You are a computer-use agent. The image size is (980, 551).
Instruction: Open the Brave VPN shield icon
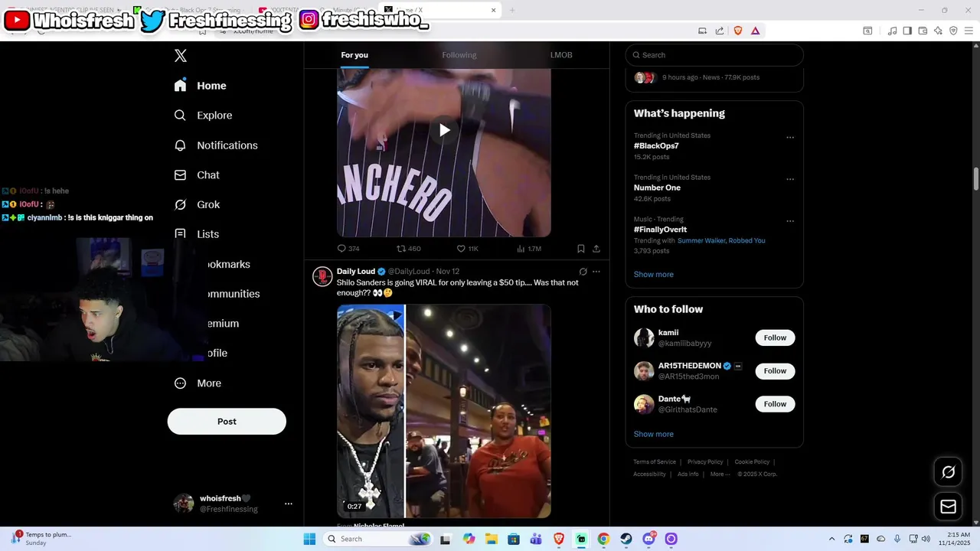pyautogui.click(x=953, y=31)
